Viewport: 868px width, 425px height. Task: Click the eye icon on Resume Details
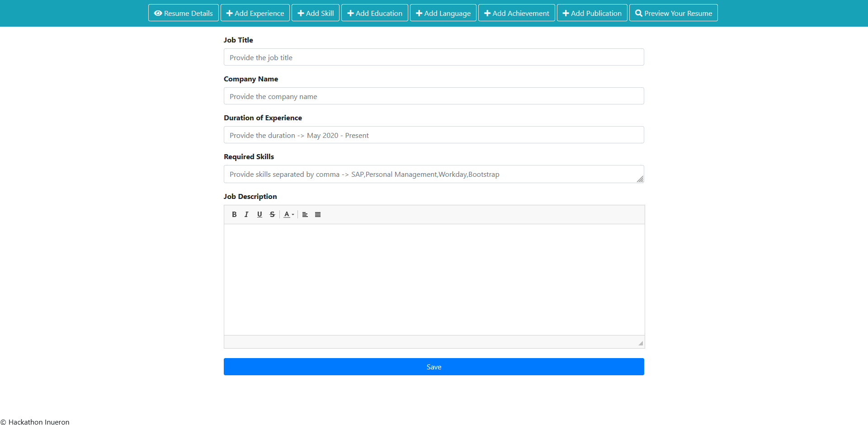[158, 13]
